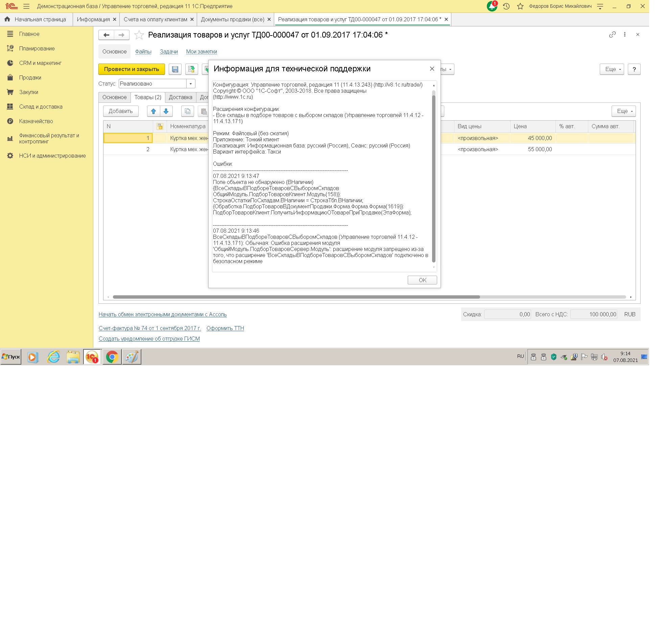Click Оформить ТТН link
The image size is (664, 644).
pos(225,328)
